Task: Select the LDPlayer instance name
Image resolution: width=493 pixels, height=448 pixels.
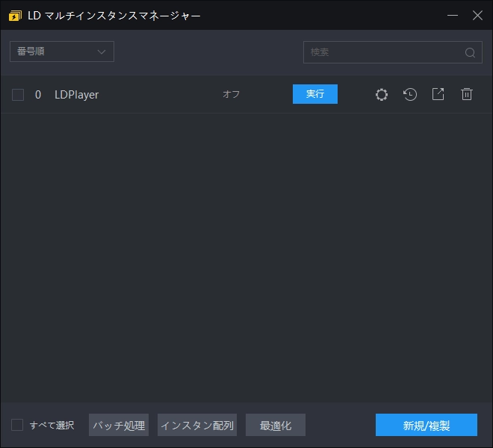Action: coord(77,95)
